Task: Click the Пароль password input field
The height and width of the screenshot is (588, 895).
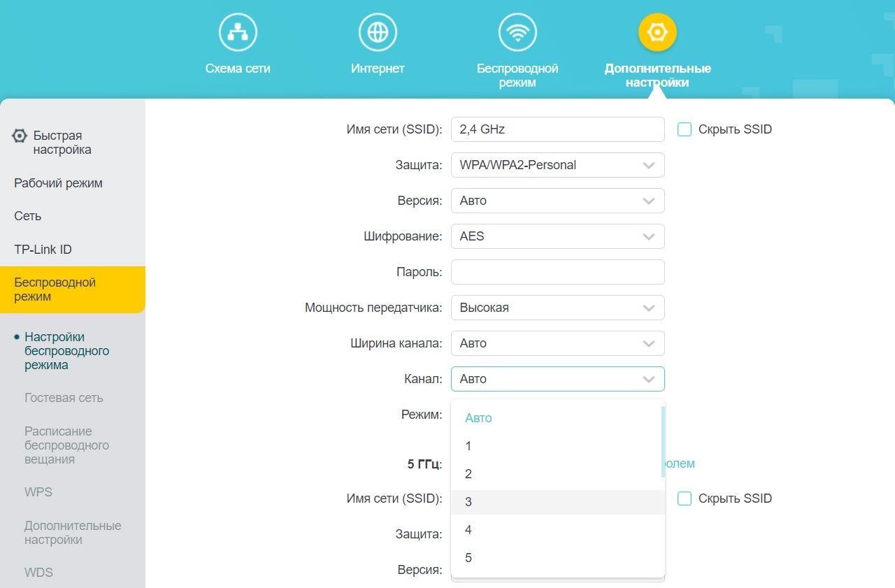Action: (x=557, y=272)
